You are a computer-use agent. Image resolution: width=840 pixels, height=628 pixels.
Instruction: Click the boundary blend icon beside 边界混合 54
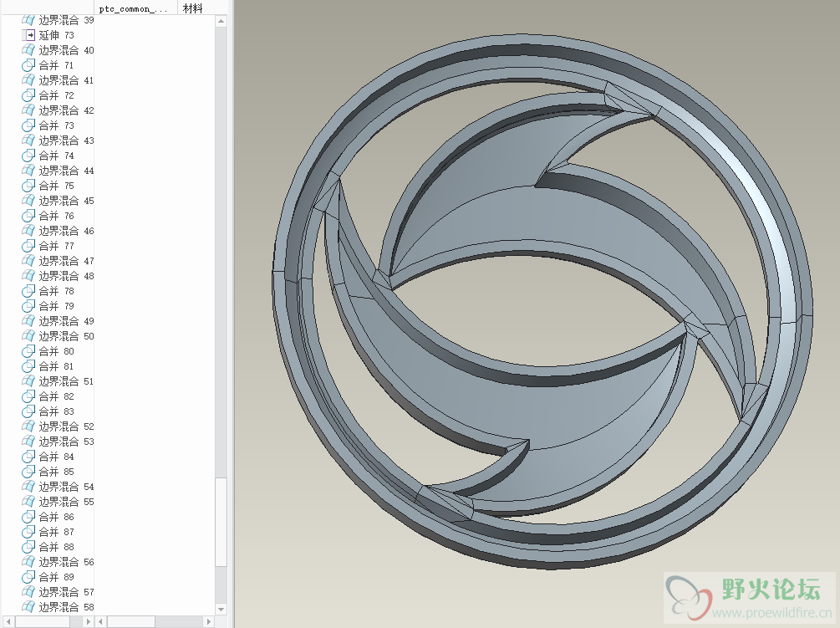28,487
